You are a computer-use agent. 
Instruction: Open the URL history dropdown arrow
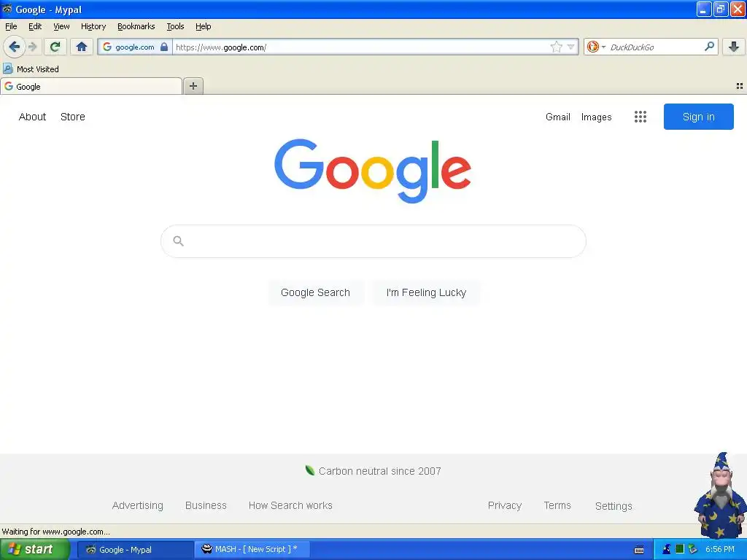(x=570, y=47)
